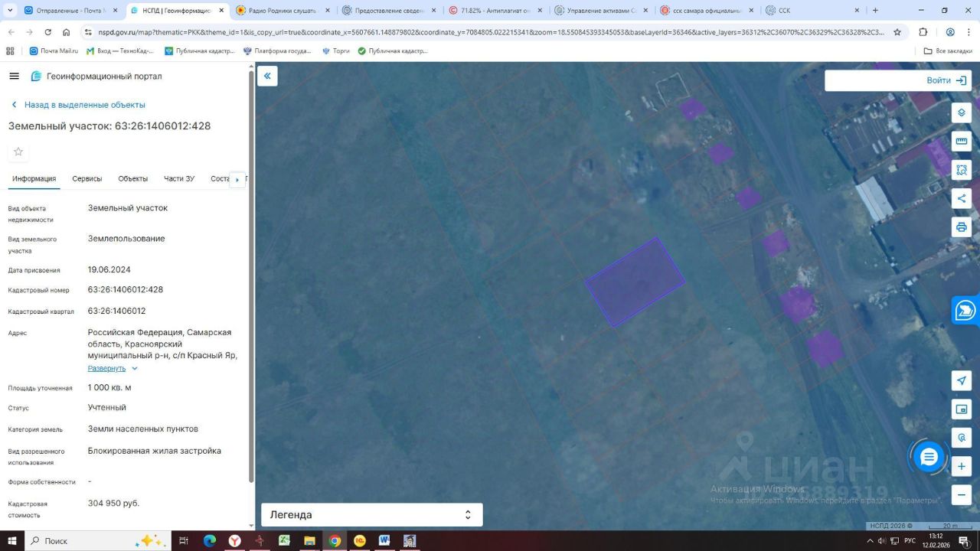
Task: Switch to the Сервисы tab
Action: click(x=87, y=178)
